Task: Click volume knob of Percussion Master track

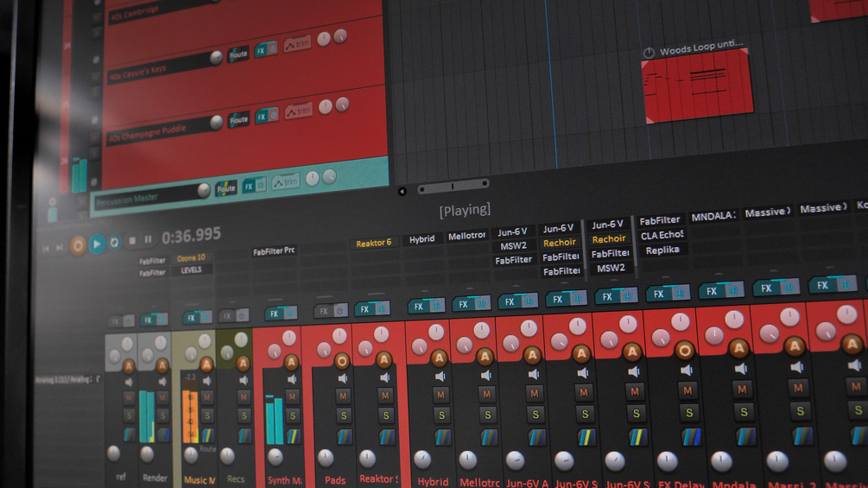Action: [204, 190]
